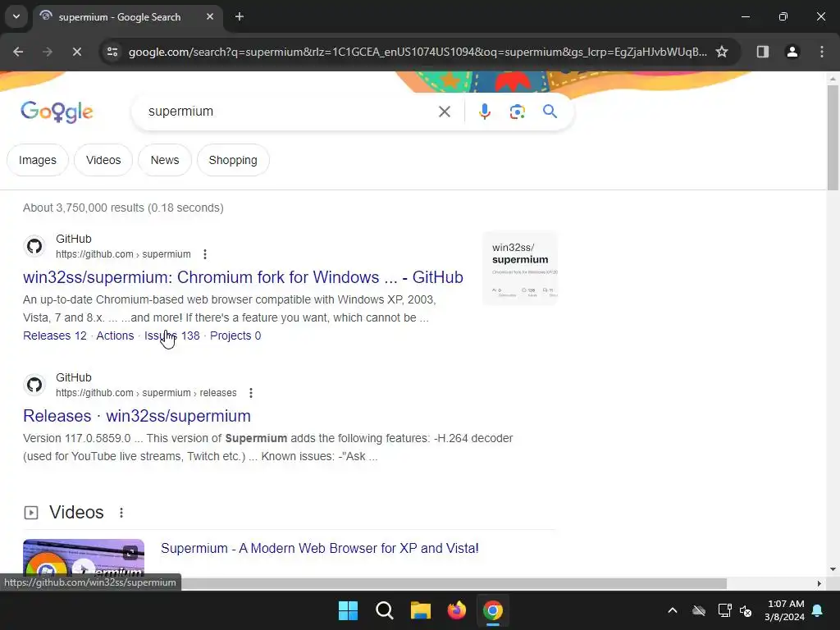840x630 pixels.
Task: Click the Videos section play icon
Action: click(31, 513)
